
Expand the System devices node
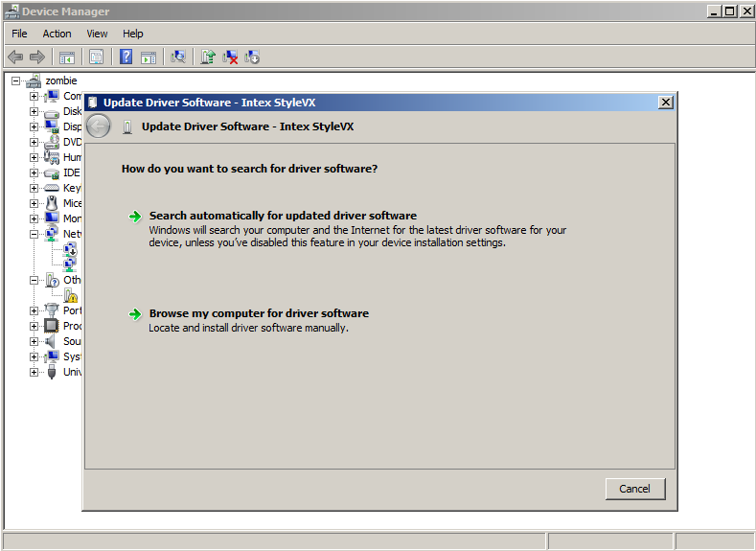(34, 356)
